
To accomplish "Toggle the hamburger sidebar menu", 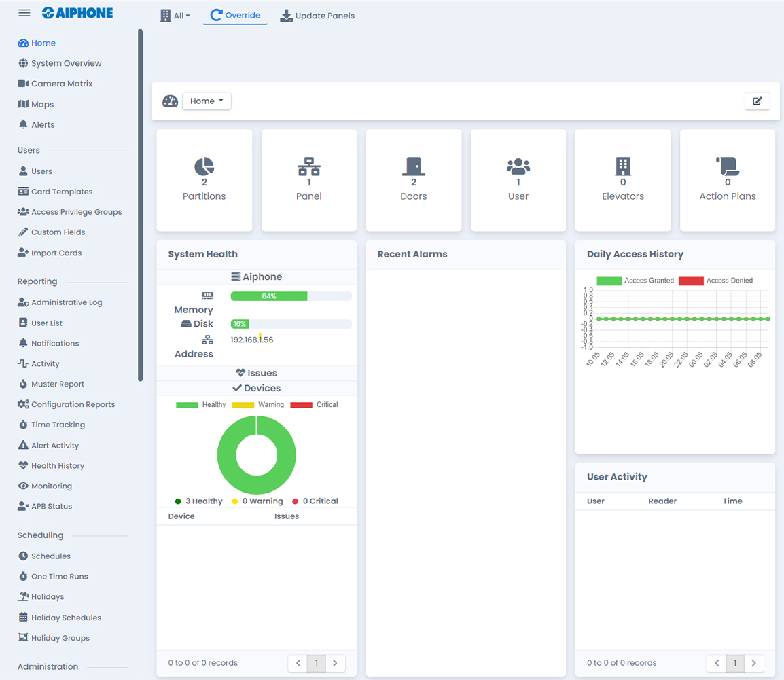I will click(24, 12).
